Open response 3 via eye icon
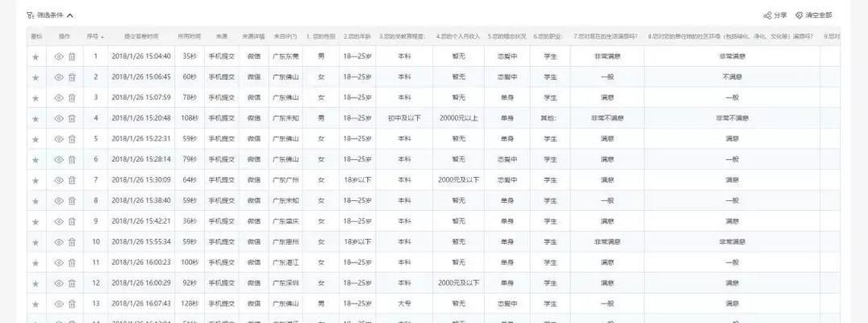Viewport: 868px width, 323px height. pyautogui.click(x=59, y=98)
